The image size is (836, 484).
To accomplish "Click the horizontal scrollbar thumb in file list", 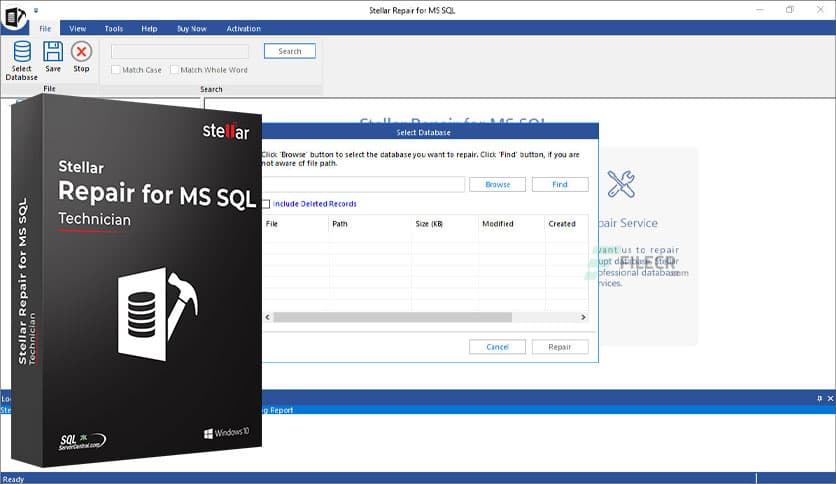I will tap(392, 317).
